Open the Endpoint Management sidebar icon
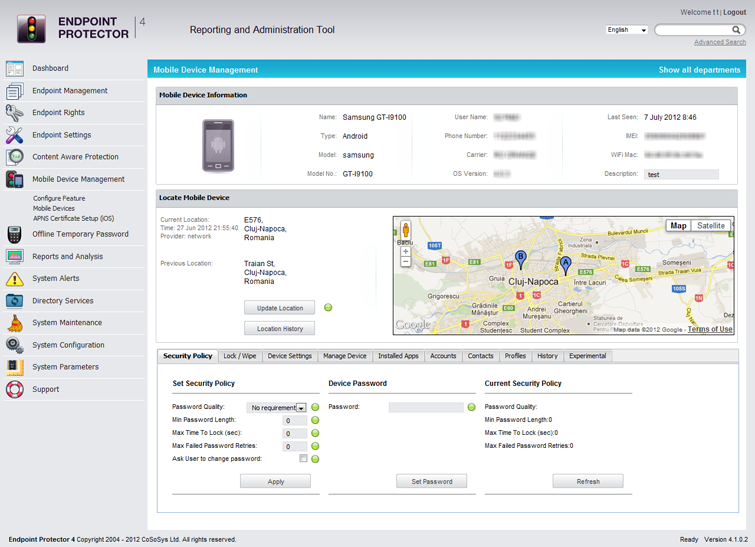755x547 pixels. (x=14, y=91)
